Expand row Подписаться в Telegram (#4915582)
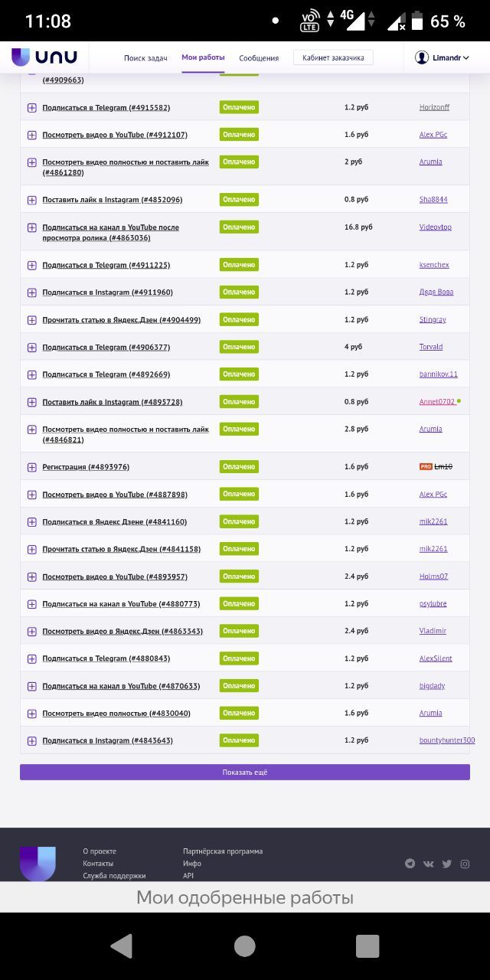The height and width of the screenshot is (980, 490). click(x=32, y=108)
